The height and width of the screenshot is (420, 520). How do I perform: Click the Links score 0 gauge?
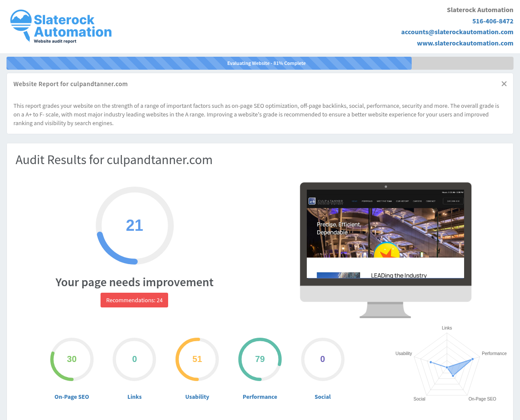134,359
